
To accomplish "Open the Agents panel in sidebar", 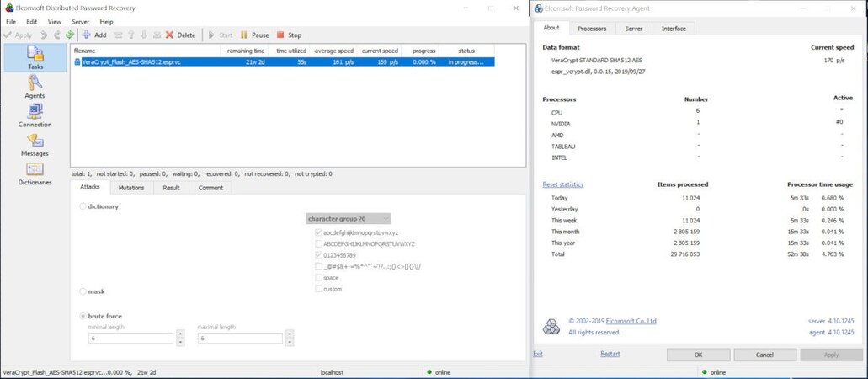I will 35,87.
